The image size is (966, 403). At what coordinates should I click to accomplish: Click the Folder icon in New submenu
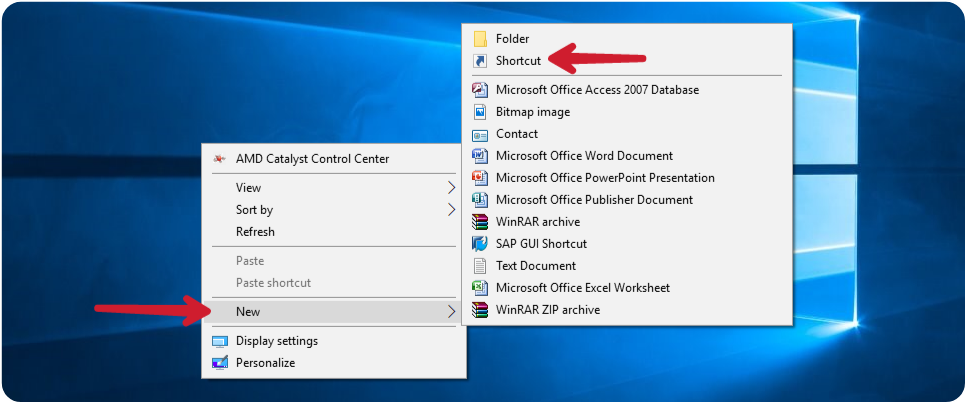tap(480, 39)
